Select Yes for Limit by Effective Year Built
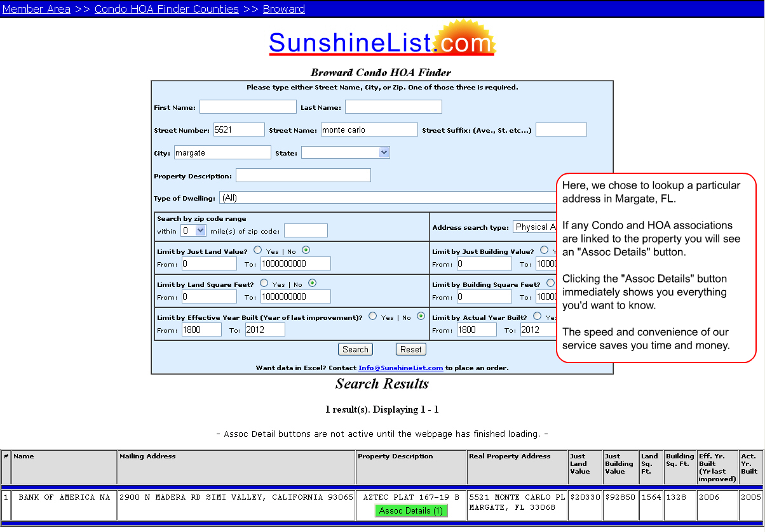Viewport: 765px width, 532px height. click(x=373, y=316)
